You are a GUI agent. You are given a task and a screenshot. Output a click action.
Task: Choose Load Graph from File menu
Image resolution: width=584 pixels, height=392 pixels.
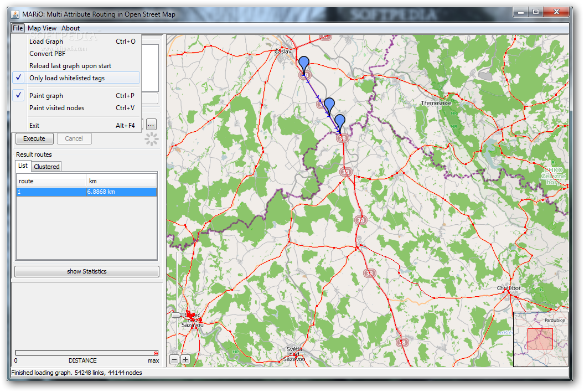click(x=76, y=42)
